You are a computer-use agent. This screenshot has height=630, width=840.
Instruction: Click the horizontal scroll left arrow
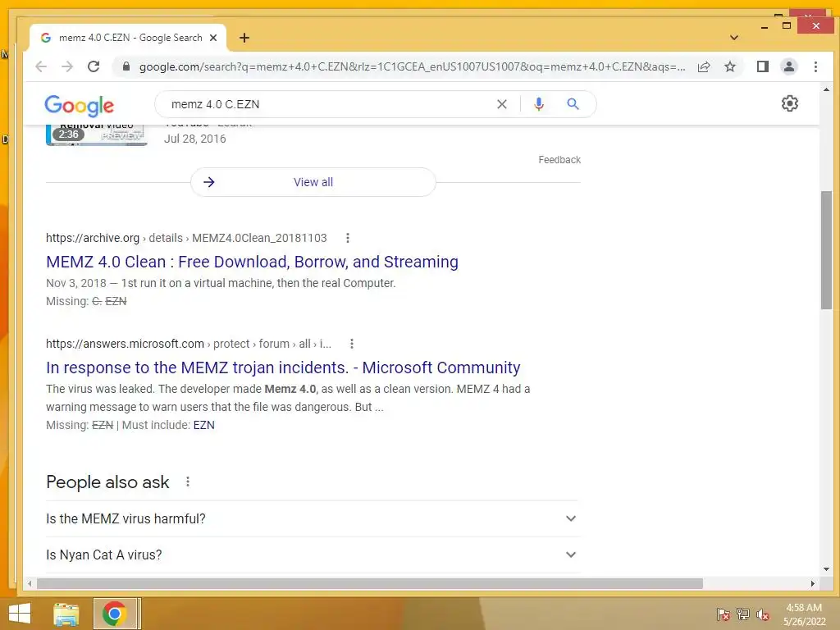[x=30, y=583]
